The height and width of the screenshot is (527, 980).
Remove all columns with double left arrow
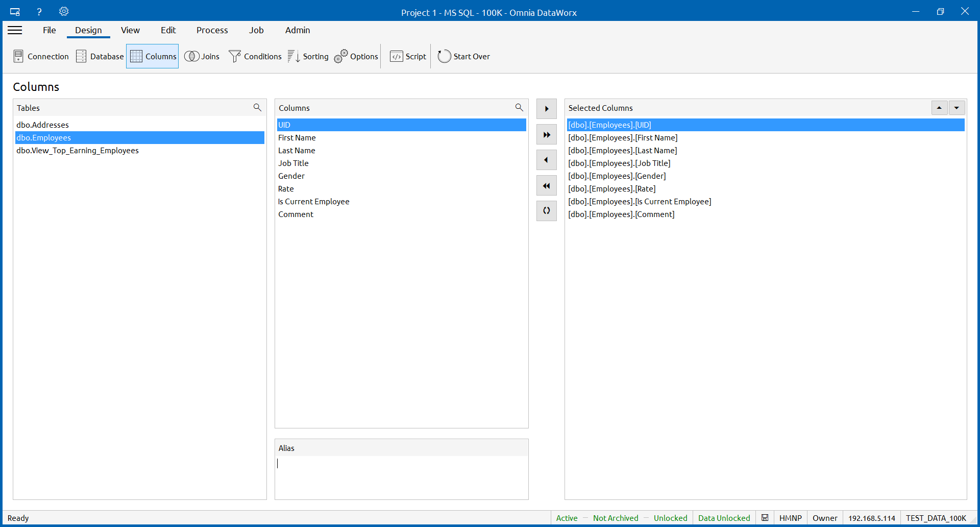(546, 186)
